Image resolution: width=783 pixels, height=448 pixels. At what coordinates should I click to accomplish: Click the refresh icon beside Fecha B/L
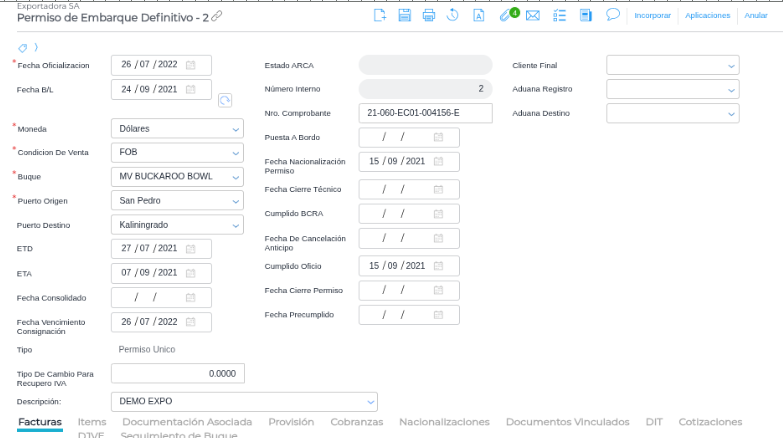[225, 99]
